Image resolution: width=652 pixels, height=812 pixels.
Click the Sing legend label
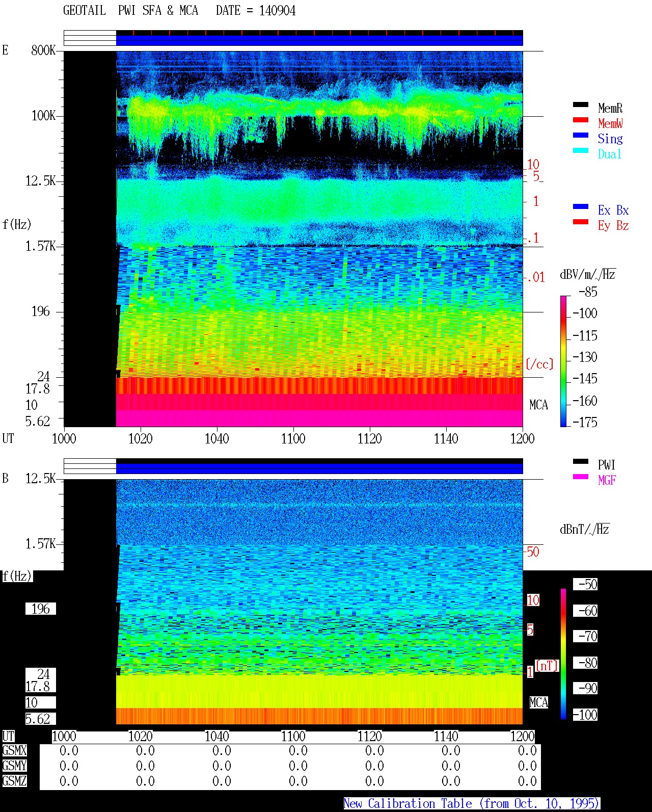coord(610,139)
